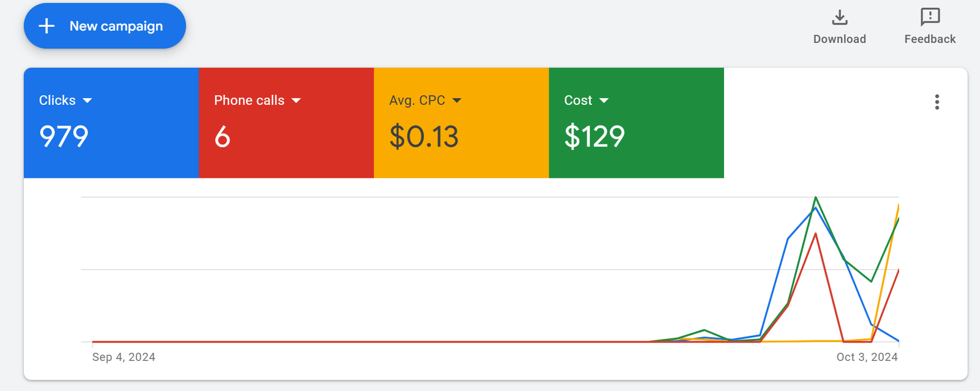Viewport: 980px width, 391px height.
Task: Click the green Cost line's highest peak
Action: pyautogui.click(x=815, y=198)
